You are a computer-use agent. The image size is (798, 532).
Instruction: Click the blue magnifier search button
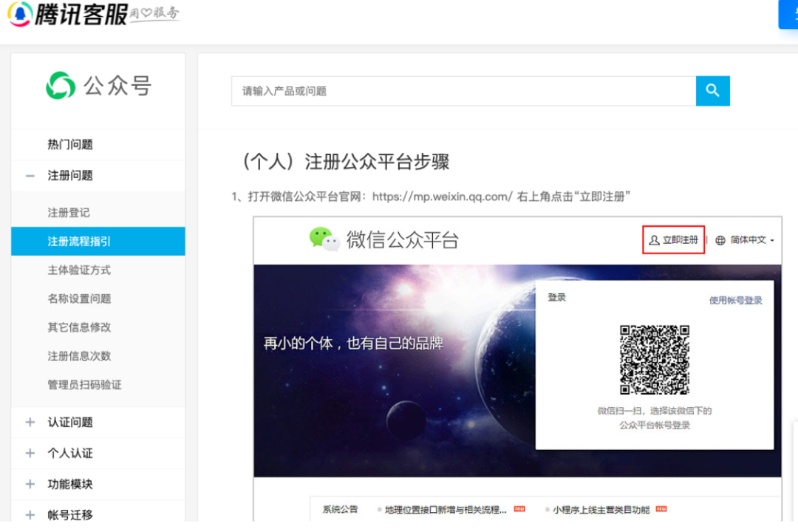712,91
